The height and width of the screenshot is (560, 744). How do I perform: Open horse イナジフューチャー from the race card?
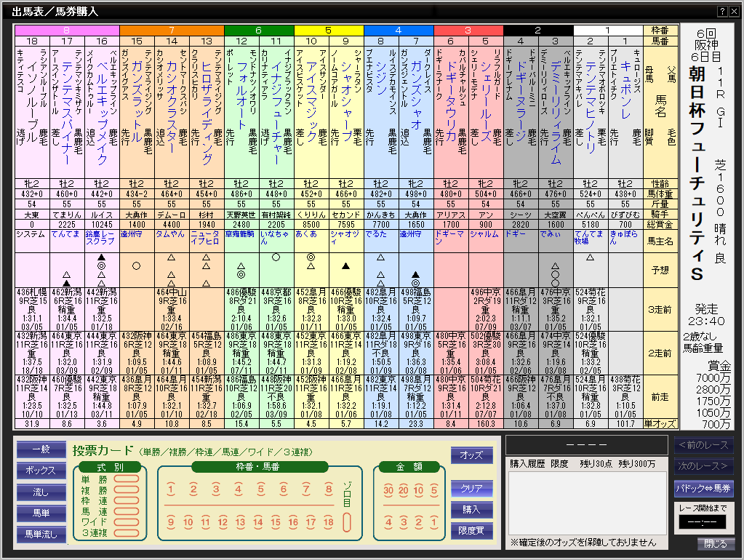[x=276, y=113]
